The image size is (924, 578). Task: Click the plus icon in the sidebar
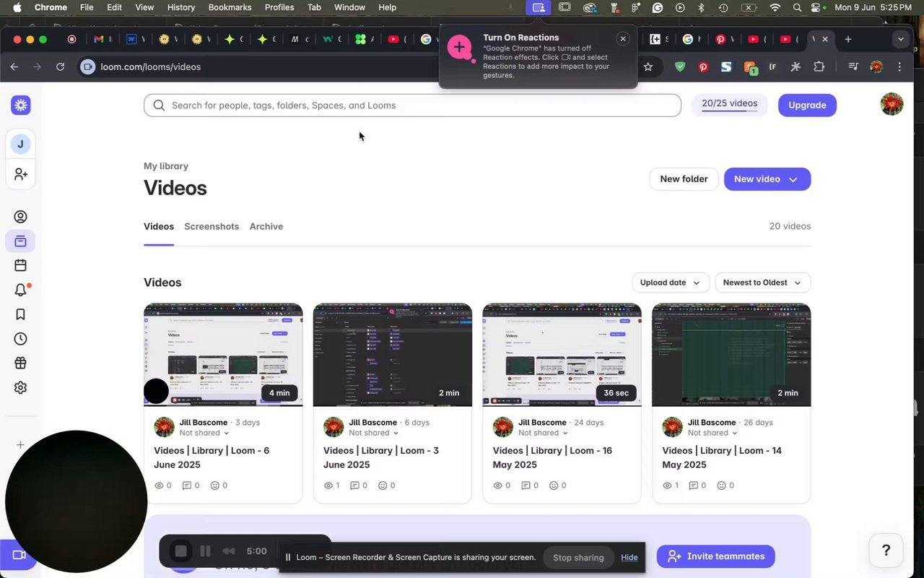pyautogui.click(x=20, y=445)
